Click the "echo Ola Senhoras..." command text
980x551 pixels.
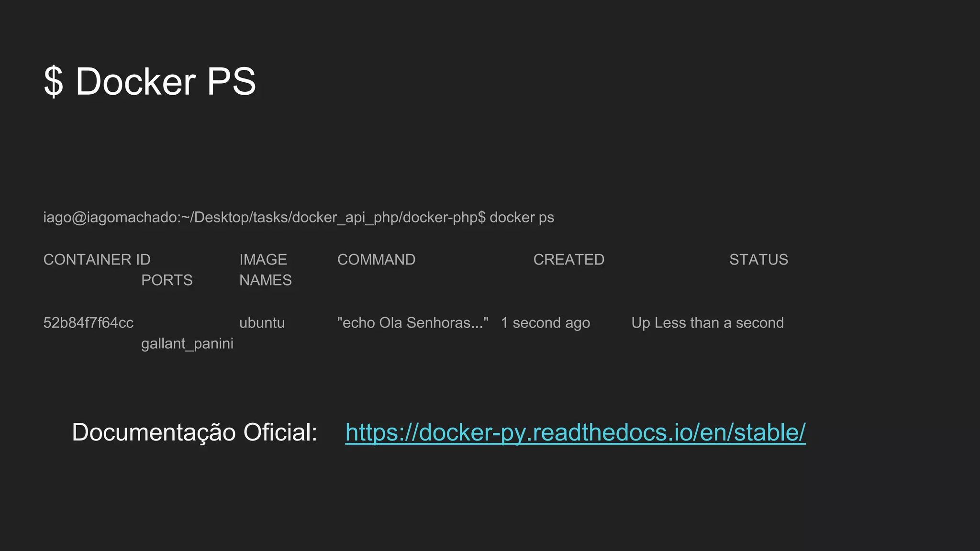click(413, 323)
